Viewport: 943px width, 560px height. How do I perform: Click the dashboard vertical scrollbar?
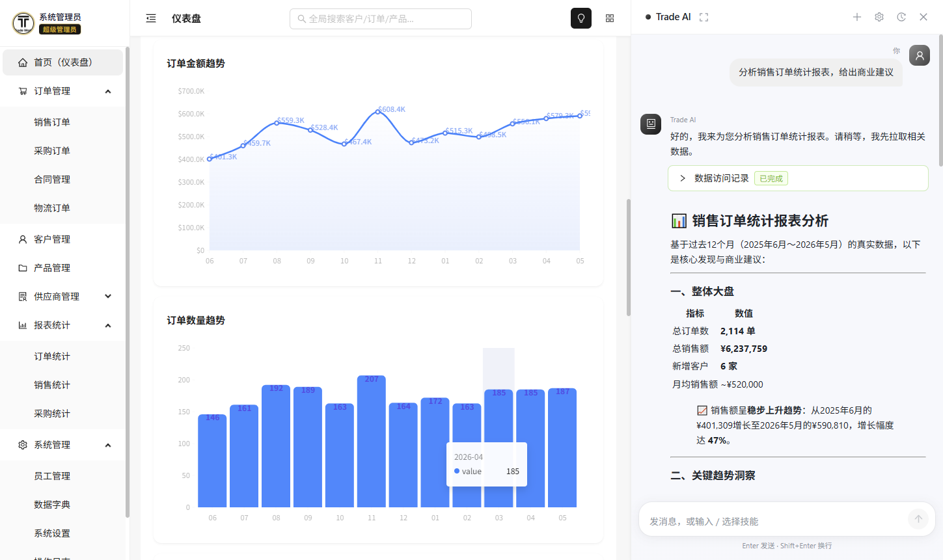point(629,258)
